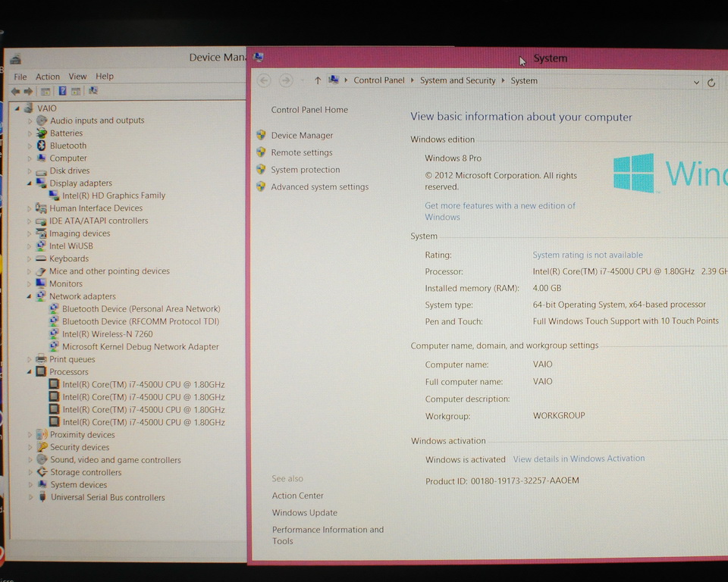Click the shield icon beside Remote settings
The width and height of the screenshot is (728, 582).
pos(261,152)
